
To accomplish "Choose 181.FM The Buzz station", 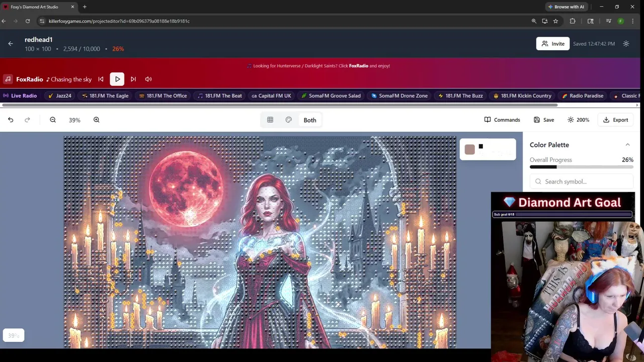I will (460, 96).
